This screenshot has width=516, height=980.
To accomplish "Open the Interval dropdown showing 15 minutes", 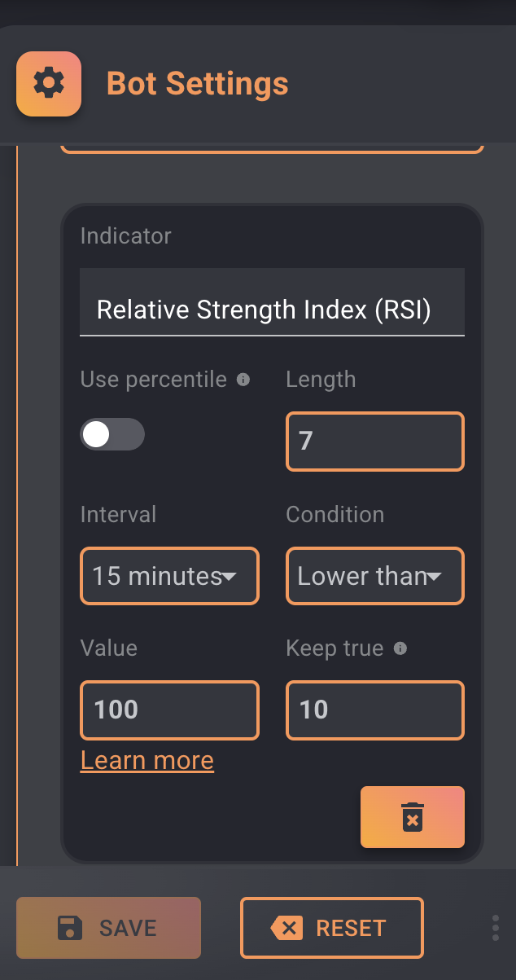I will [169, 576].
